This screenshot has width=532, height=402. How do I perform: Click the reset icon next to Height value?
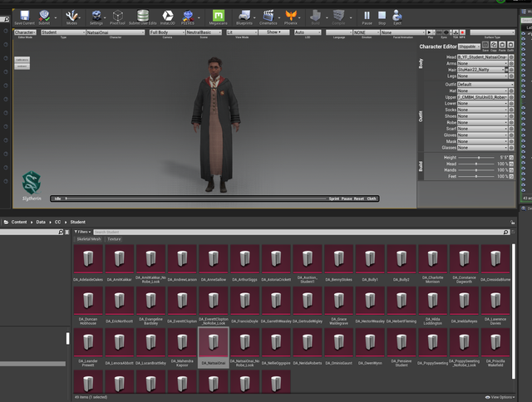[x=511, y=158]
